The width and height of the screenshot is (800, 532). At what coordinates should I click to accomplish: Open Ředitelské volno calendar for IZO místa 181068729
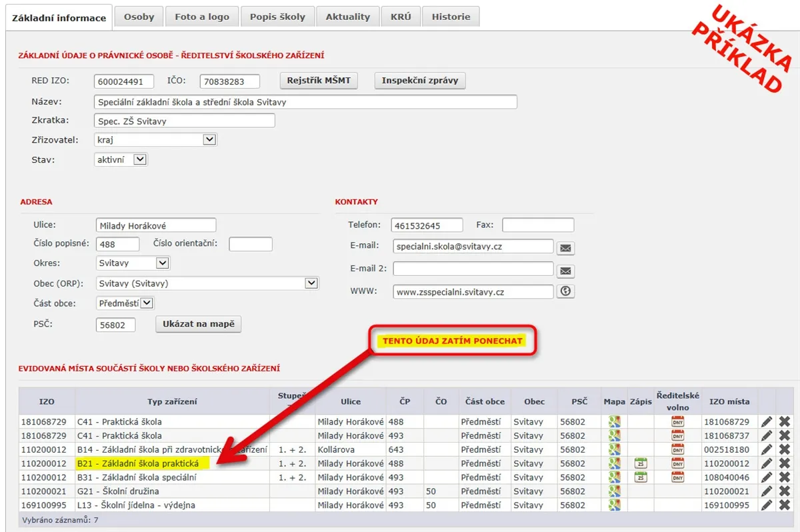(677, 421)
